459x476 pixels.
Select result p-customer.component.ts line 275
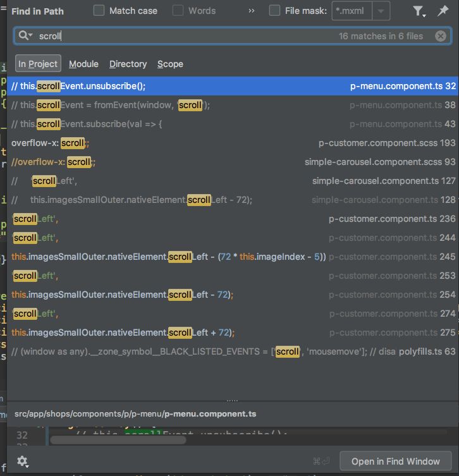[x=233, y=333]
